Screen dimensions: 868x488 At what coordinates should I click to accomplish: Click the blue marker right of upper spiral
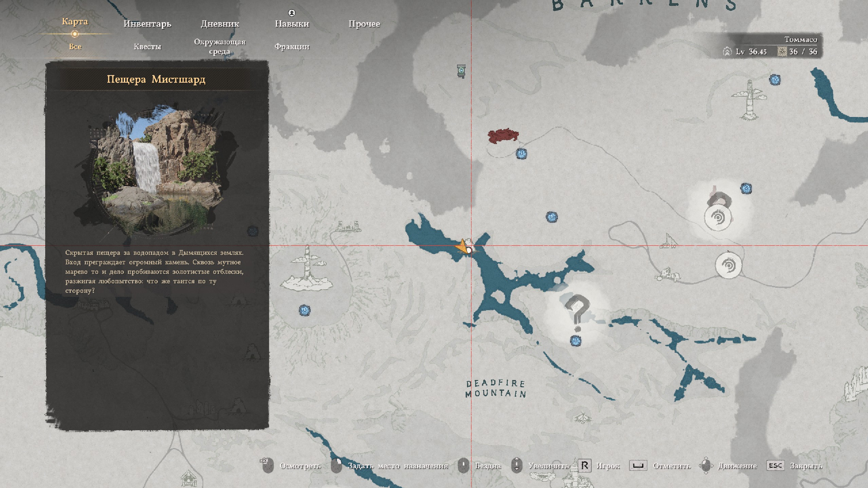(x=746, y=188)
